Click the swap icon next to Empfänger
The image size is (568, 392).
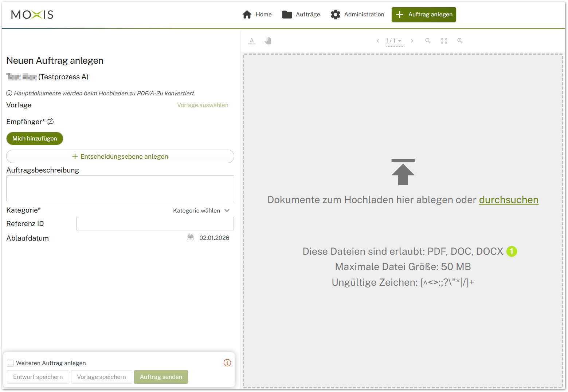tap(50, 122)
